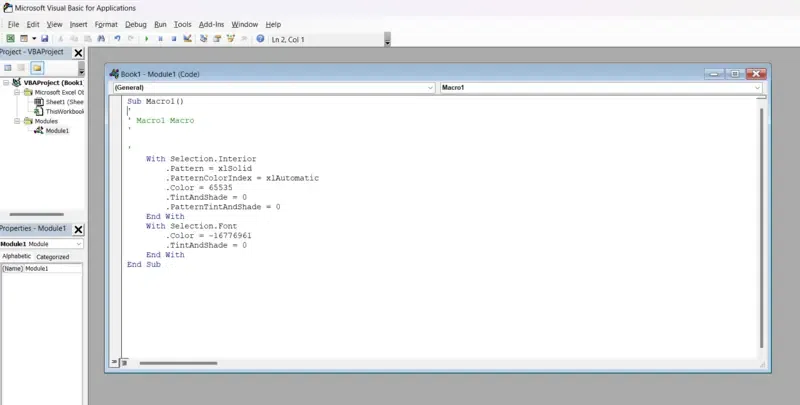
Task: Click the Undo toolbar icon
Action: click(x=117, y=39)
